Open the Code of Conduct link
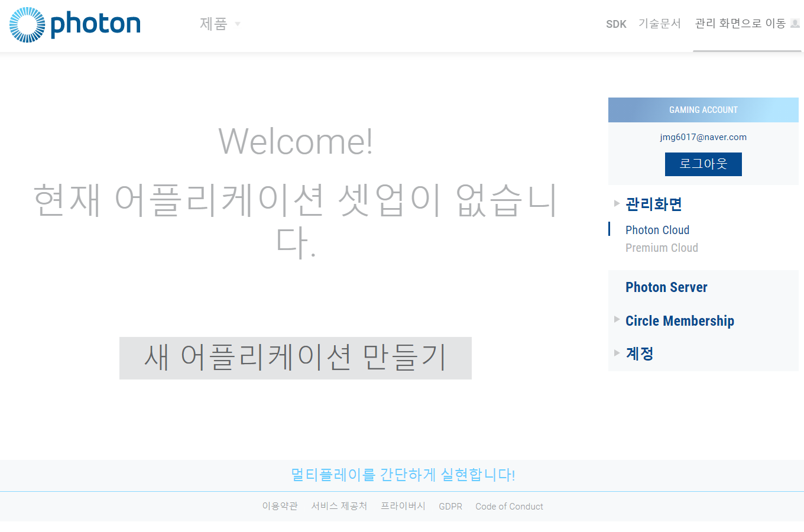Image resolution: width=804 pixels, height=532 pixels. click(509, 507)
